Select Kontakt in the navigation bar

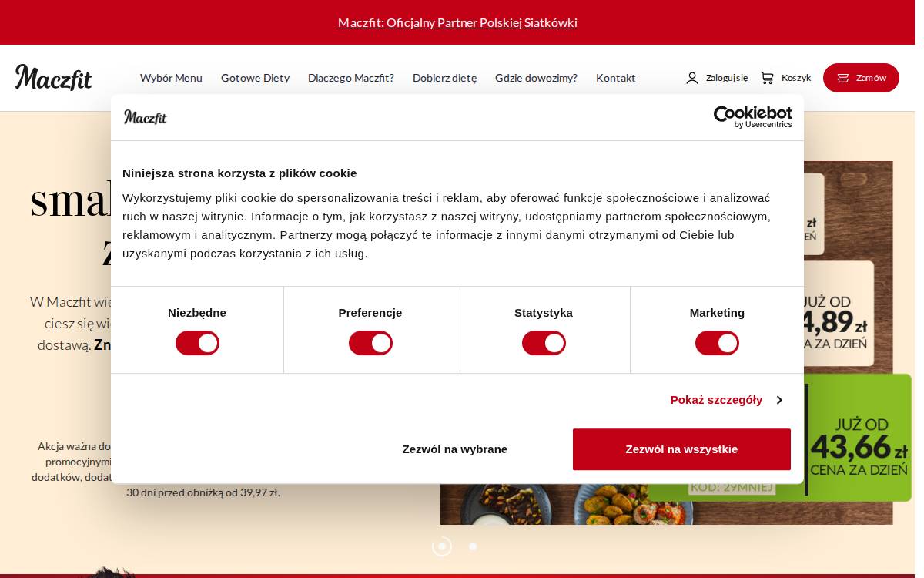tap(616, 78)
